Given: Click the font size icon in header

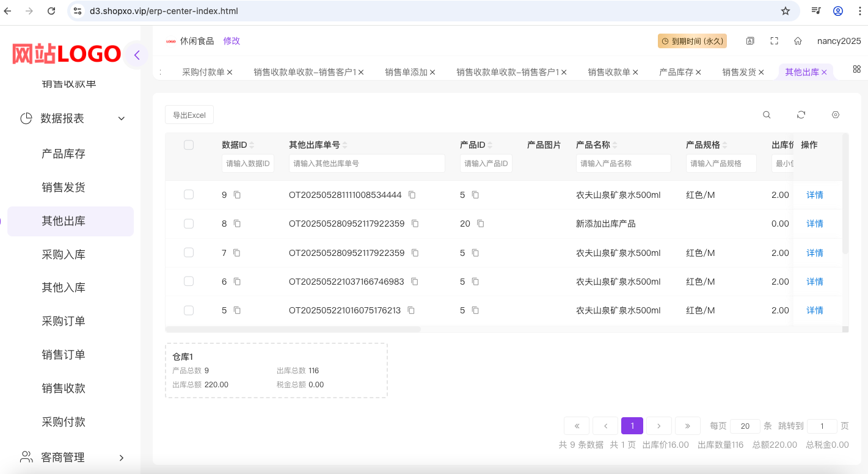Looking at the screenshot, I should click(x=750, y=41).
